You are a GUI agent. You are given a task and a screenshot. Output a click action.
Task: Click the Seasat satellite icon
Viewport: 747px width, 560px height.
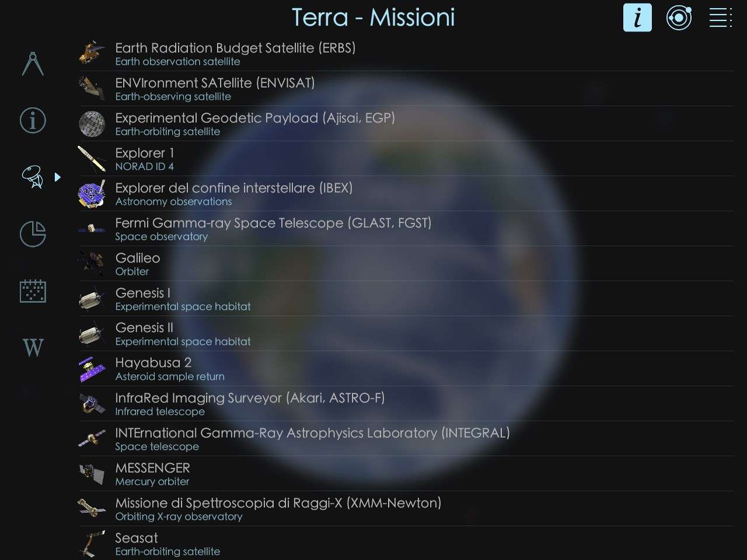coord(92,544)
